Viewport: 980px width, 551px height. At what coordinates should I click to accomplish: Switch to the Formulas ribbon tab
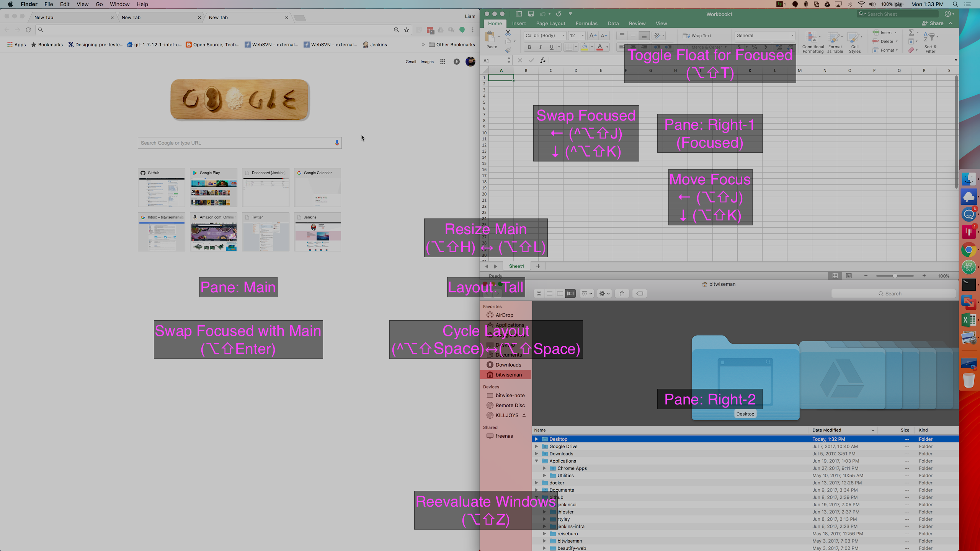point(586,23)
